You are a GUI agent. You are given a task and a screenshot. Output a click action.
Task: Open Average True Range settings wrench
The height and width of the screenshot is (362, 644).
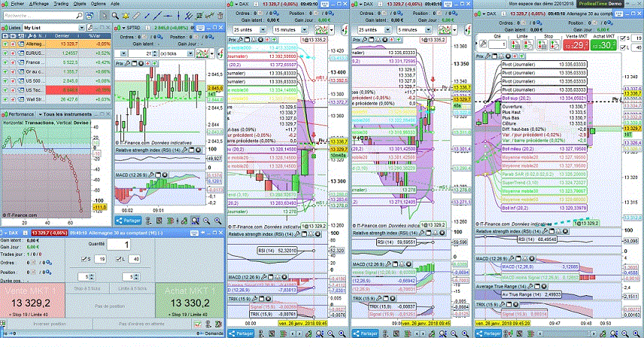point(530,287)
